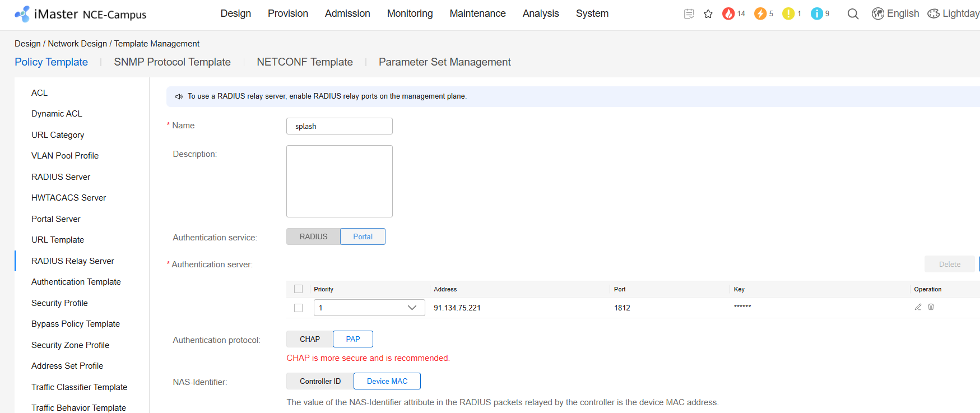Screen dimensions: 980x413
Task: Click the yellow minor alarms icon
Action: coord(788,14)
